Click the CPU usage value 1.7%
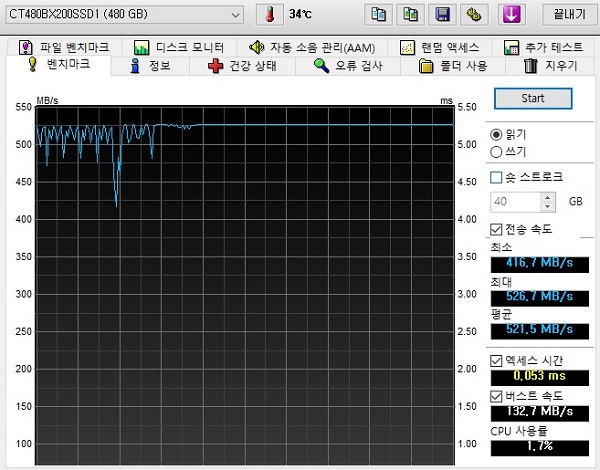This screenshot has height=470, width=600. coord(540,447)
